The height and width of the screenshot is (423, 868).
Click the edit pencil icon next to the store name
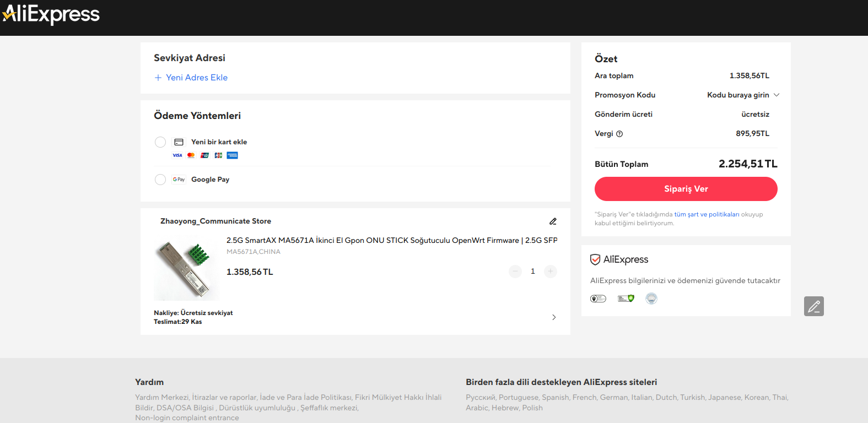click(553, 221)
